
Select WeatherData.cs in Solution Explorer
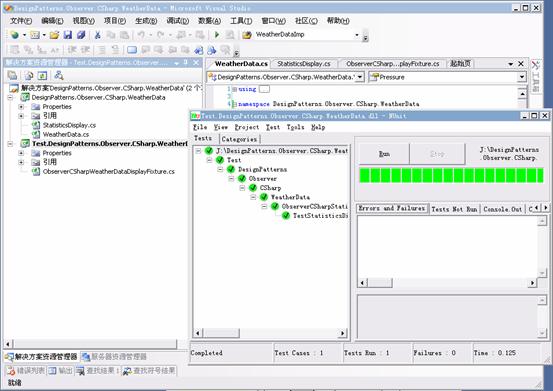coord(66,134)
